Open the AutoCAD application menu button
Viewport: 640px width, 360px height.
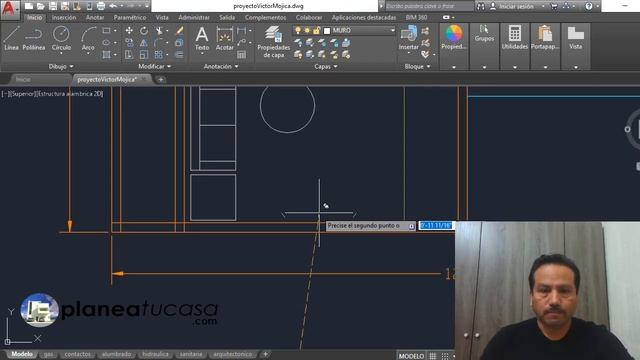pos(9,9)
